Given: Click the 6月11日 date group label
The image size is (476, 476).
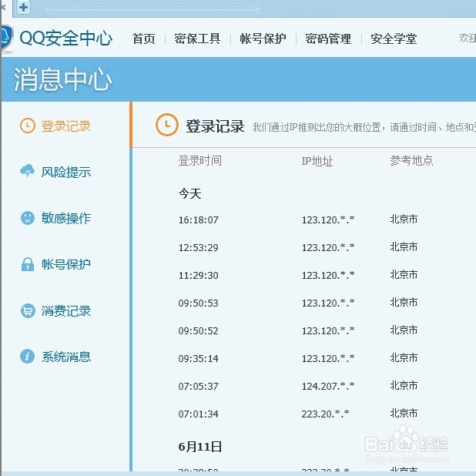Looking at the screenshot, I should coord(200,447).
